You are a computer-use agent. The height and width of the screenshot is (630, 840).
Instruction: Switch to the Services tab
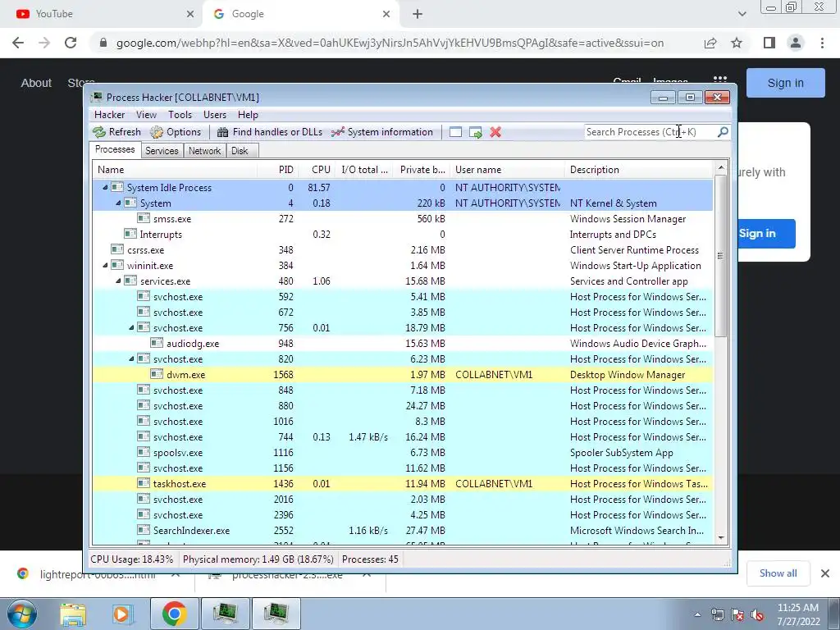coord(162,151)
